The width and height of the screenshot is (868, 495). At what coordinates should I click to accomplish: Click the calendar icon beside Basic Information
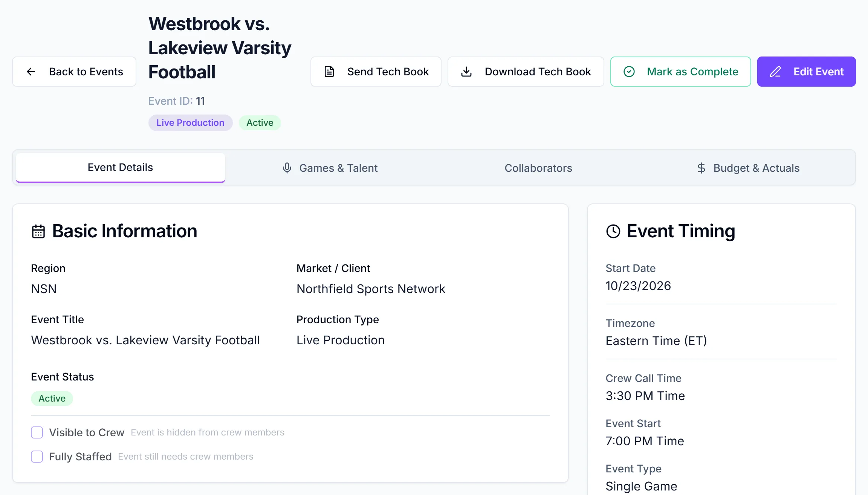pyautogui.click(x=38, y=231)
